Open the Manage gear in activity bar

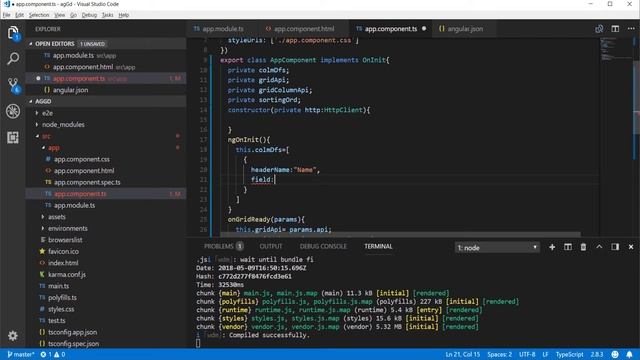pos(13,336)
